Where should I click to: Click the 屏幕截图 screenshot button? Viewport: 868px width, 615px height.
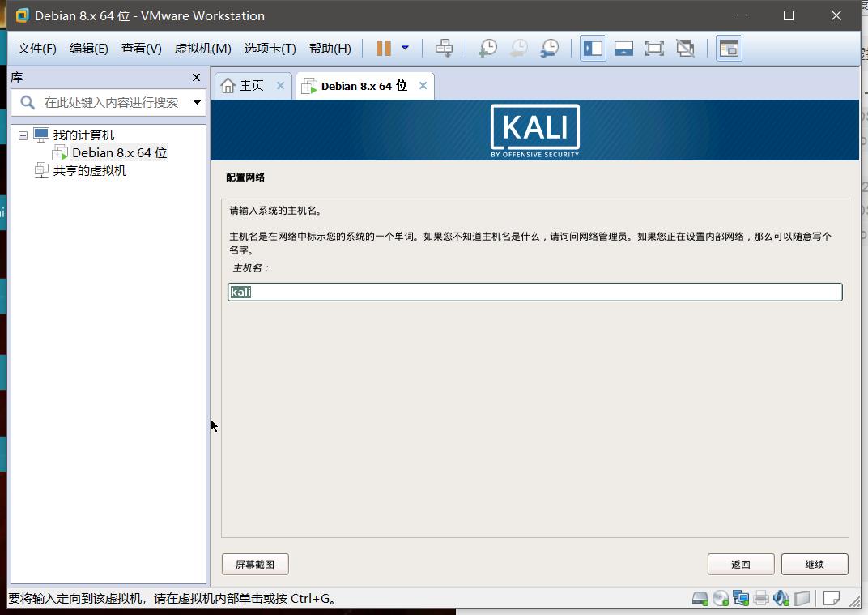point(255,564)
